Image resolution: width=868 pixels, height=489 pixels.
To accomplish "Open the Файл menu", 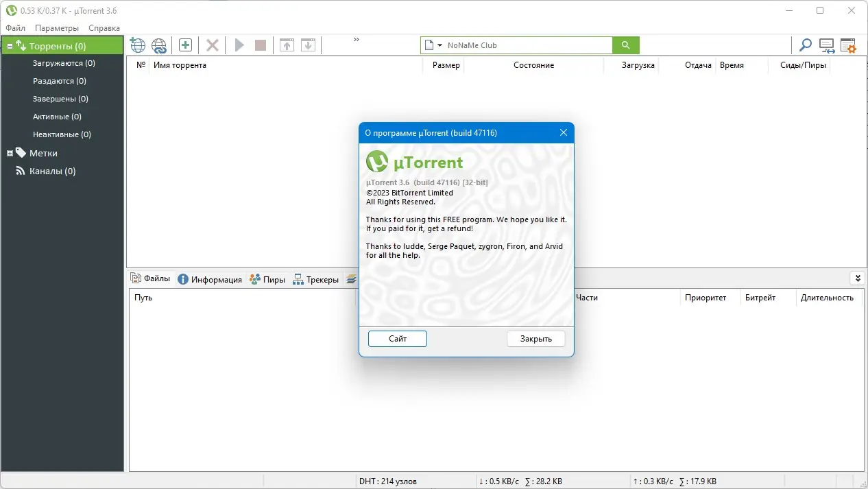I will tap(15, 28).
